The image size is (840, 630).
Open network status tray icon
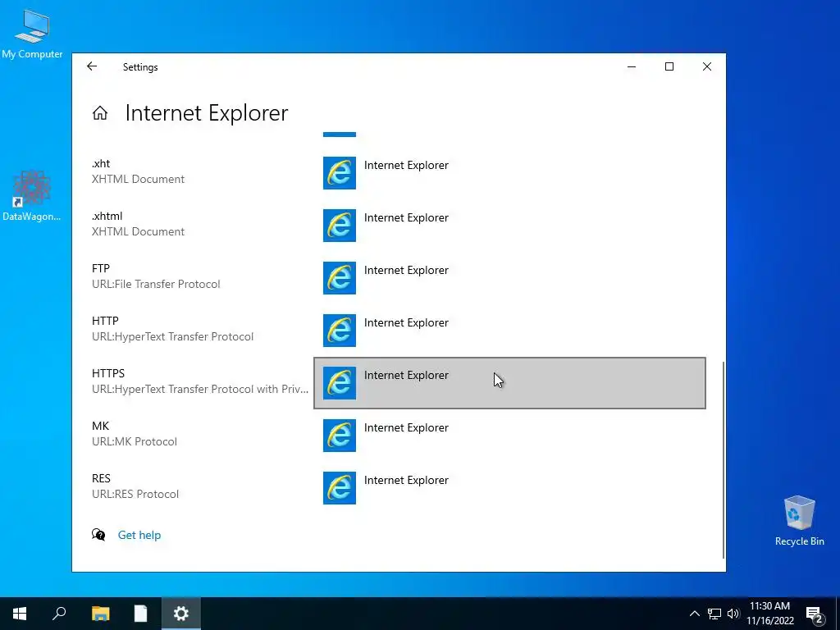[x=714, y=614]
